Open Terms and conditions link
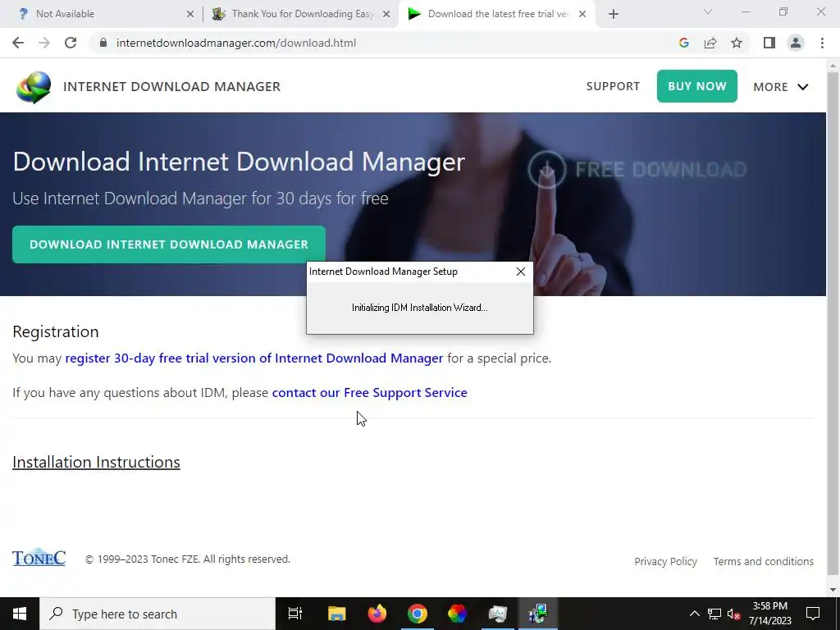The width and height of the screenshot is (840, 630). [x=764, y=561]
